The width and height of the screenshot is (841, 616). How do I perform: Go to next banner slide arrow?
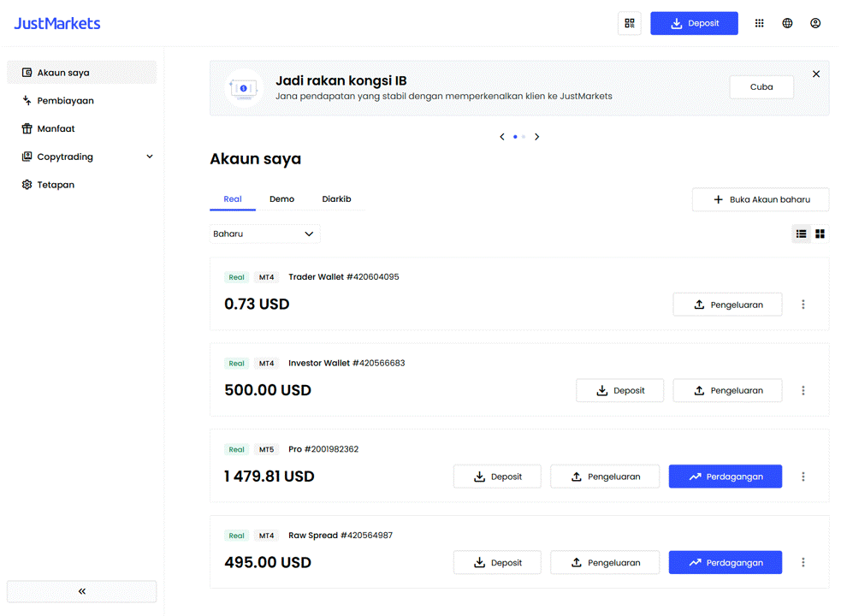(537, 137)
